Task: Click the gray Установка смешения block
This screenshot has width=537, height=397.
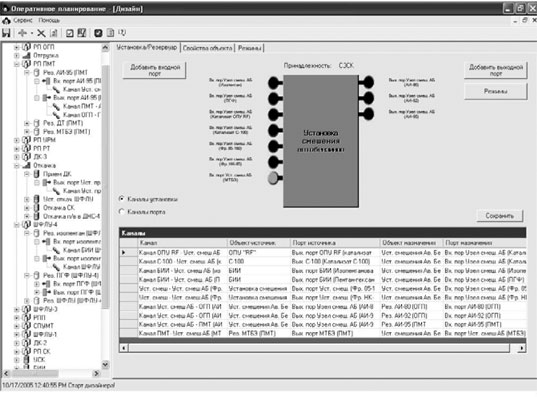Action: 321,141
